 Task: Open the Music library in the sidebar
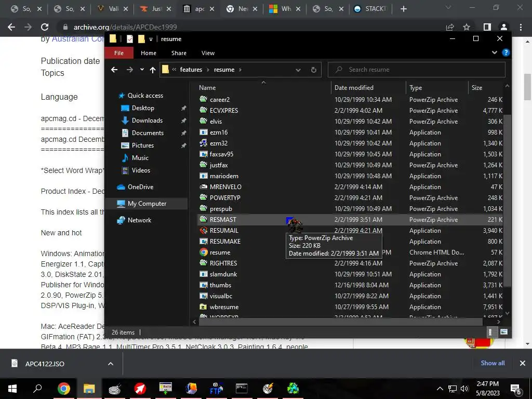pos(140,158)
